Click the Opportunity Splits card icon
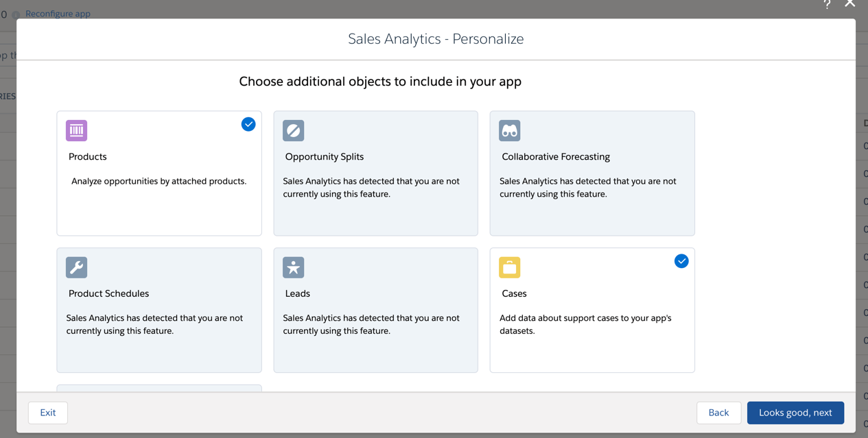868x438 pixels. (293, 130)
